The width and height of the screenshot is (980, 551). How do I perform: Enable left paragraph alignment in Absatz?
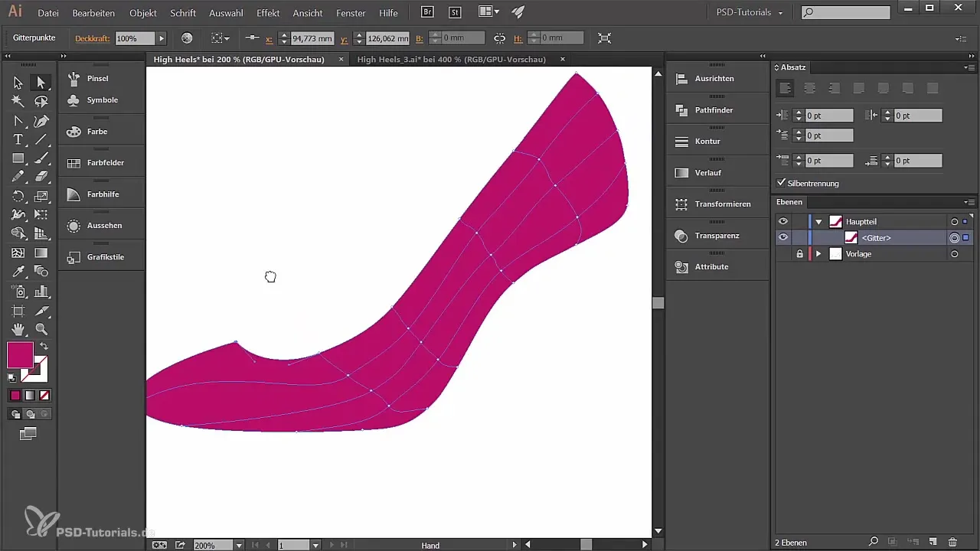(x=785, y=88)
